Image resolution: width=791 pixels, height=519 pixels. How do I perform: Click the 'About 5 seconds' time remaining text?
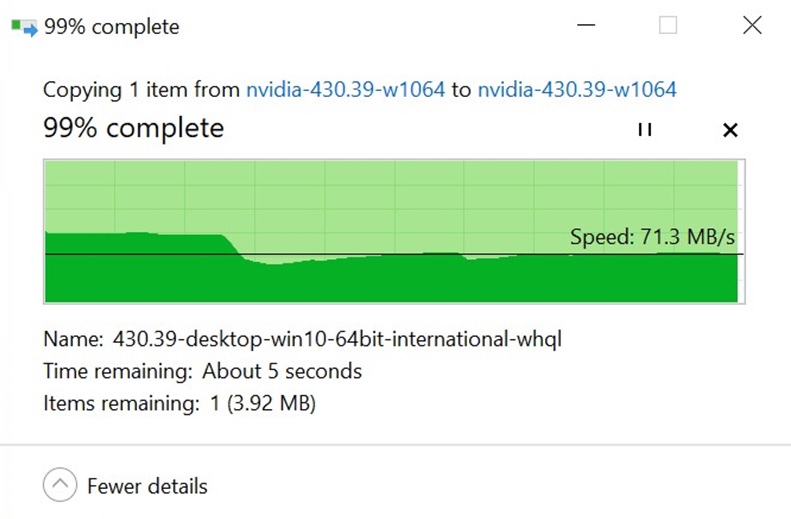tap(282, 371)
